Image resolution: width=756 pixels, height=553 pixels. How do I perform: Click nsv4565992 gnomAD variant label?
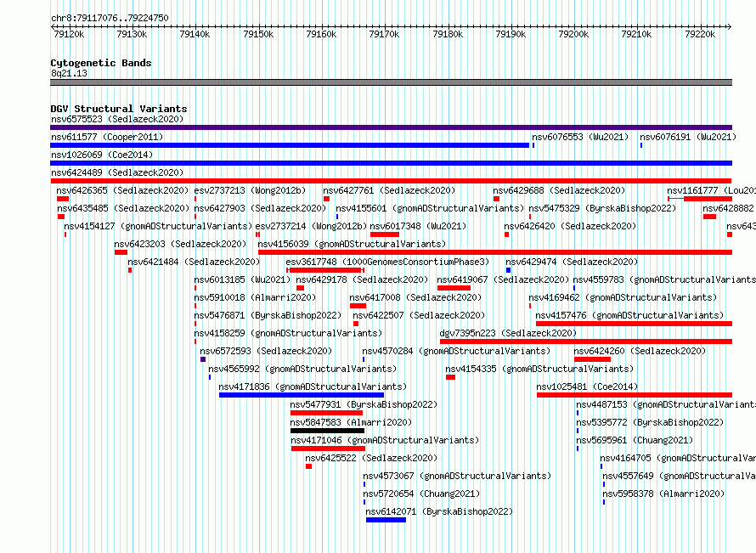[x=302, y=369]
